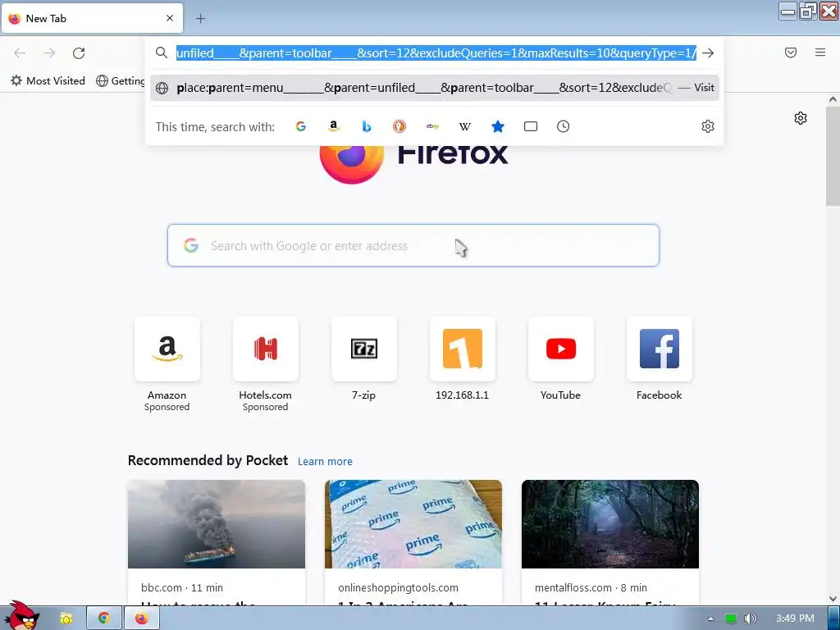Search this time with eBay
Viewport: 840px width, 630px height.
pos(432,126)
